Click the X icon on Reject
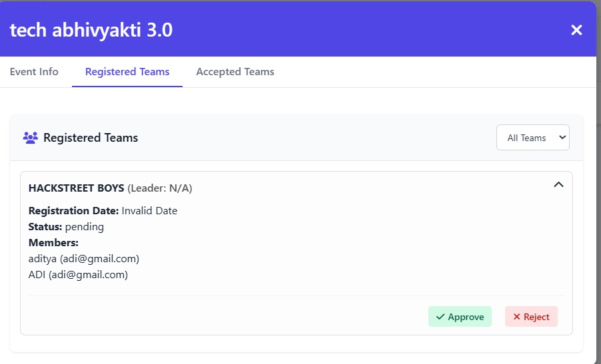601x364 pixels. [x=516, y=317]
